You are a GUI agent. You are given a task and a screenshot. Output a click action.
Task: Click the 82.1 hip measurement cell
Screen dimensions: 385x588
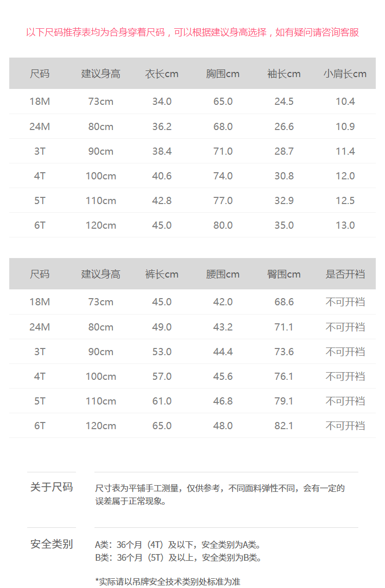(284, 426)
